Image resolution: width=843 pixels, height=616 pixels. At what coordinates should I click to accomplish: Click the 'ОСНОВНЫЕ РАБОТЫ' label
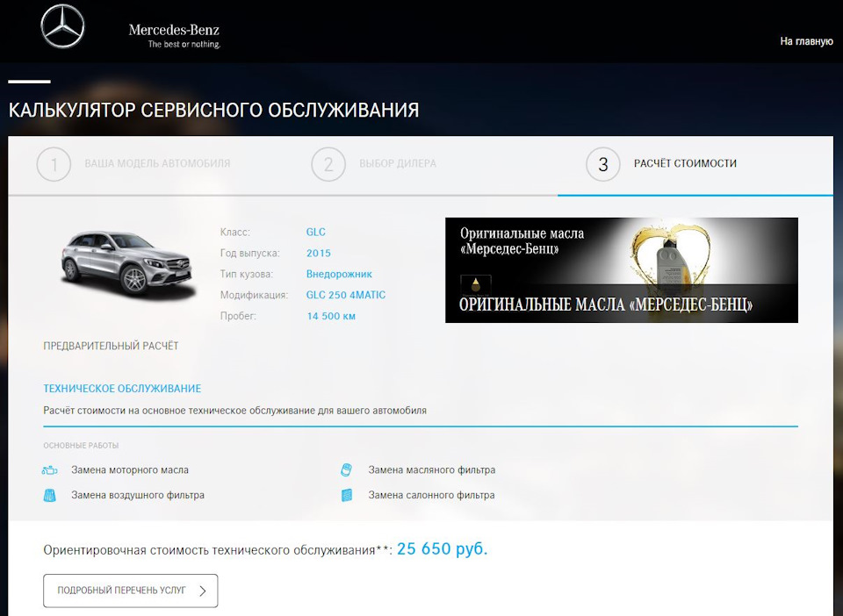pyautogui.click(x=81, y=445)
